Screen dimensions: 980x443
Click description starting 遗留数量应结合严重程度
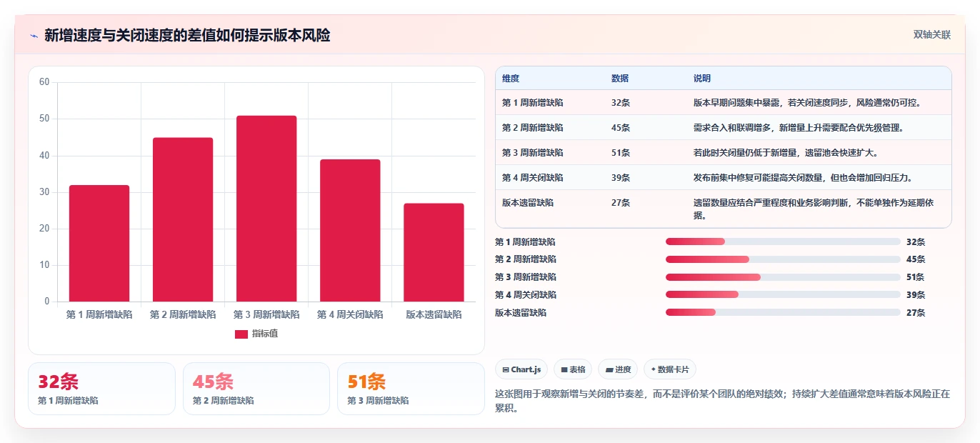814,209
